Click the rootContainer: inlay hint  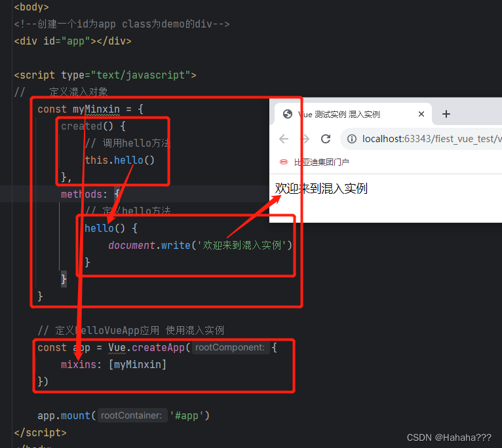click(132, 415)
